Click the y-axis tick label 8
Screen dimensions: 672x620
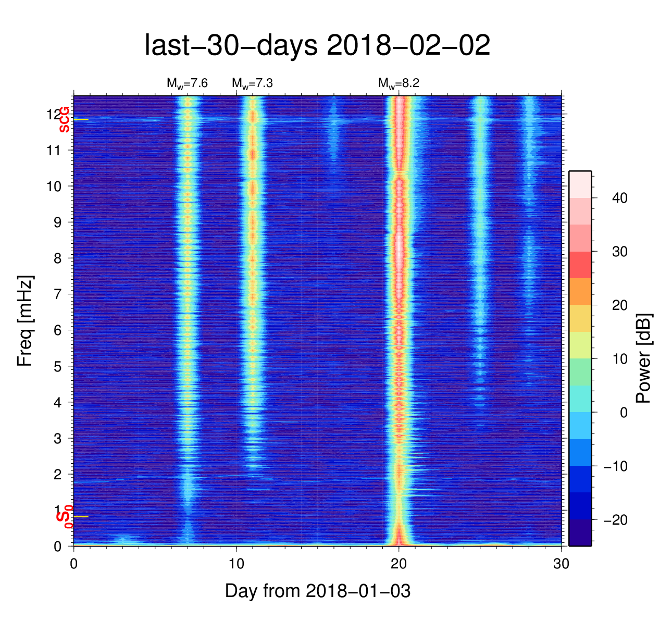pos(57,258)
